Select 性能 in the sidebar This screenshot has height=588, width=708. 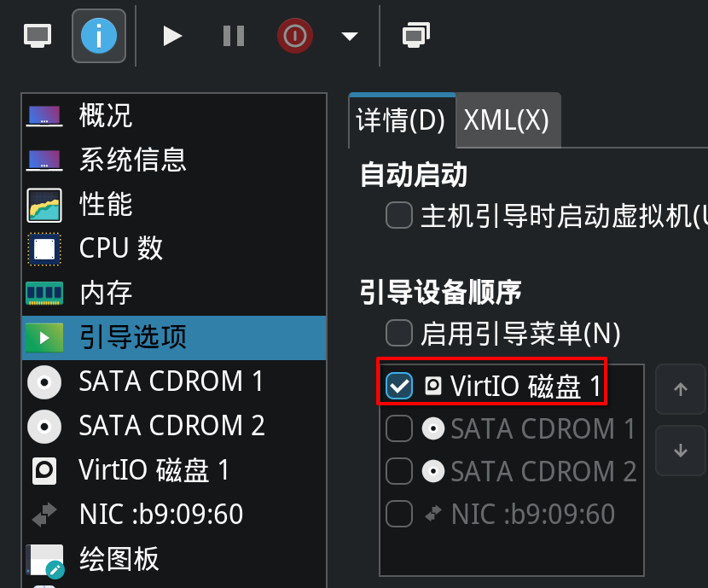106,204
